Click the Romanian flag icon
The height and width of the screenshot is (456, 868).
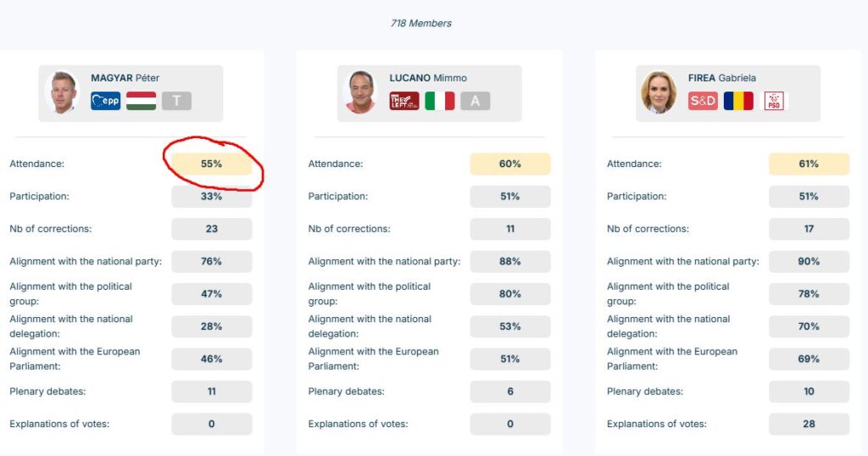coord(737,102)
